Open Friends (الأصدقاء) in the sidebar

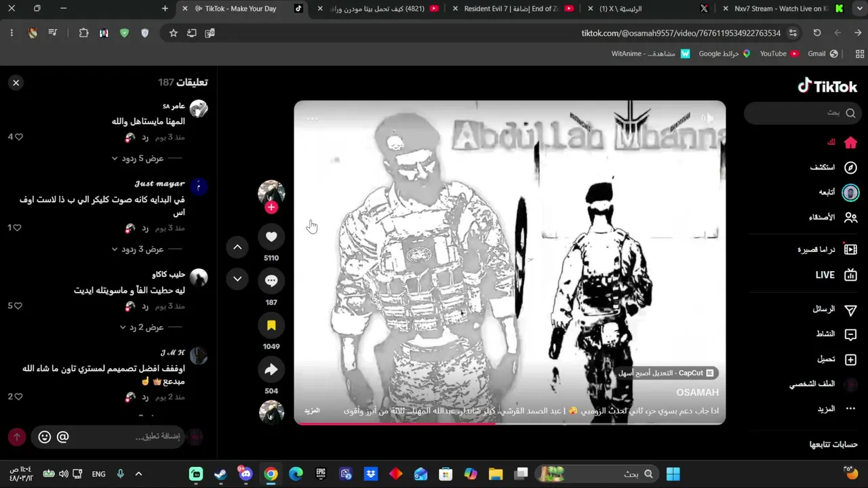point(833,218)
